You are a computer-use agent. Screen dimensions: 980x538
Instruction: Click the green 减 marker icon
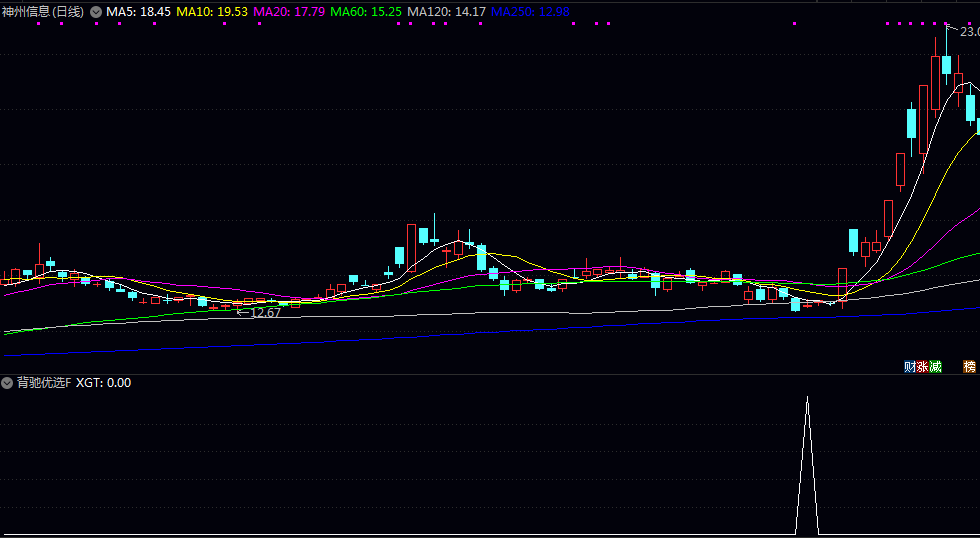(935, 367)
